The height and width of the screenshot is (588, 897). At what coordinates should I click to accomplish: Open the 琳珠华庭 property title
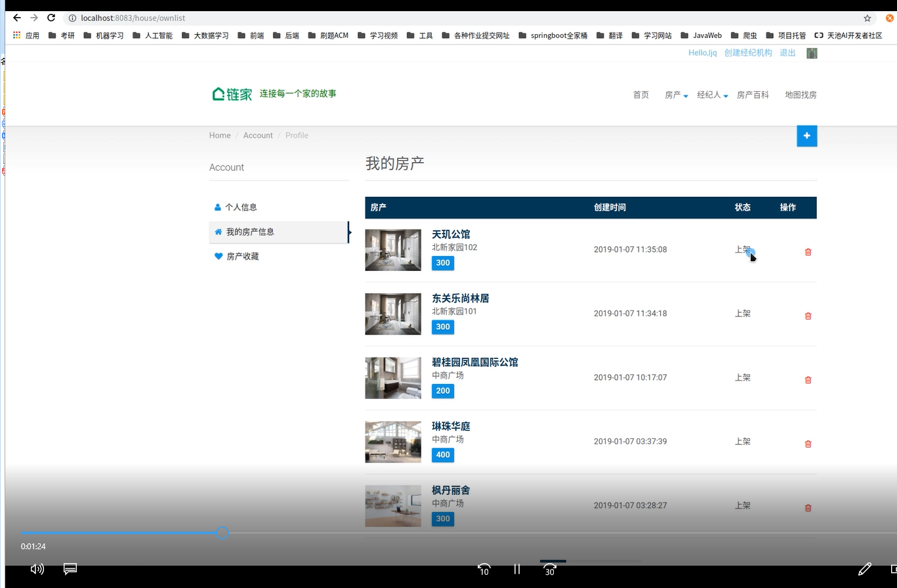click(451, 427)
